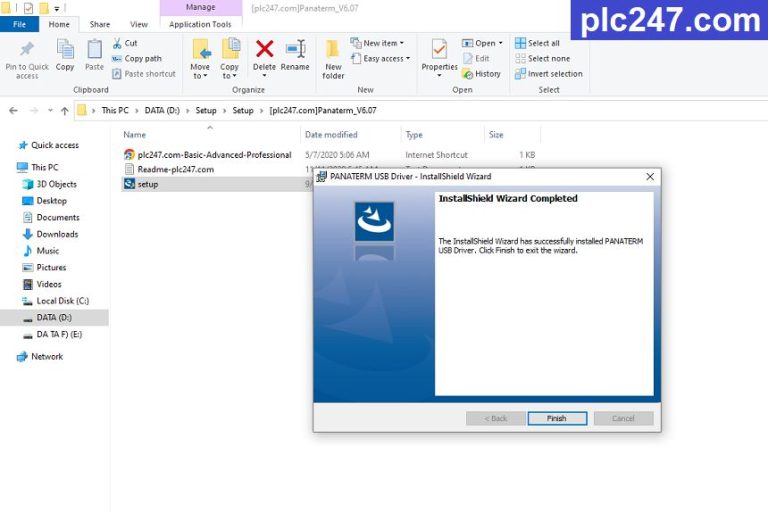Click the red Delete icon
Image resolution: width=768 pixels, height=513 pixels.
(264, 49)
